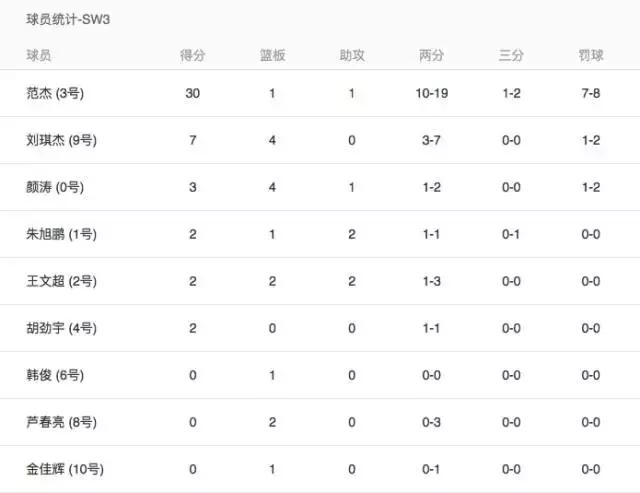Select 范杰's 10-19 two-point stat
The height and width of the screenshot is (493, 640).
click(x=432, y=93)
